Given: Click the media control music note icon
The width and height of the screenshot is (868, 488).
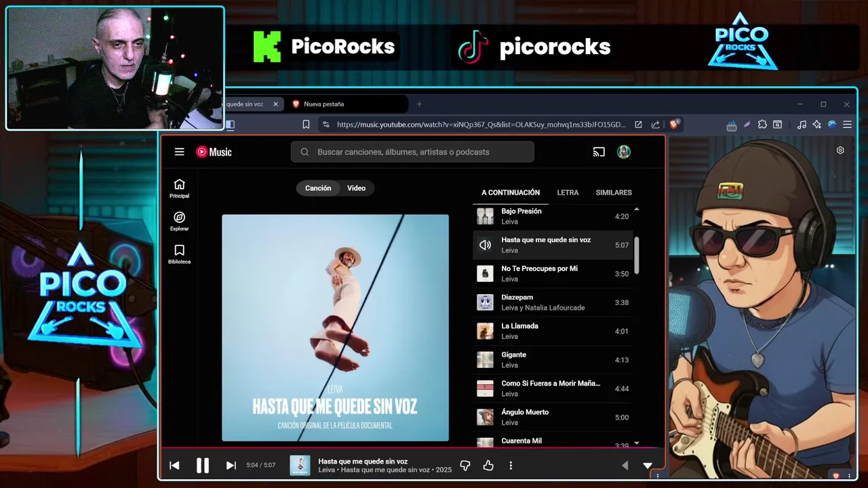Looking at the screenshot, I should pyautogui.click(x=802, y=124).
